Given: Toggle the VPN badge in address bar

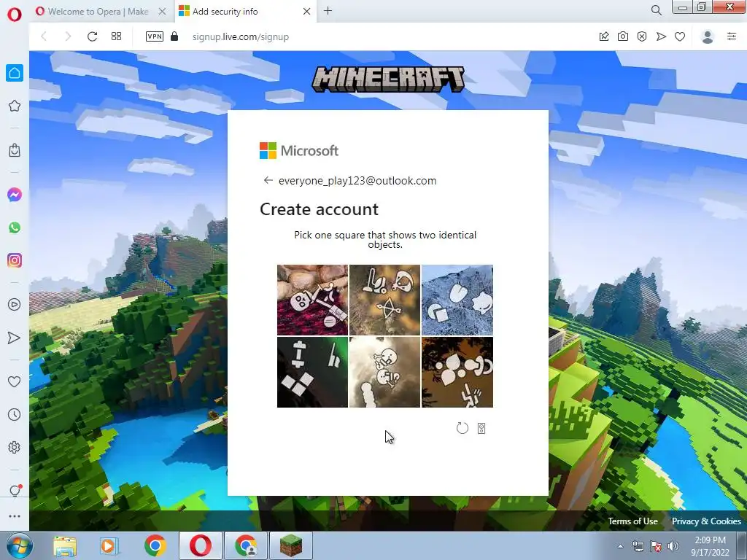Looking at the screenshot, I should click(x=155, y=36).
